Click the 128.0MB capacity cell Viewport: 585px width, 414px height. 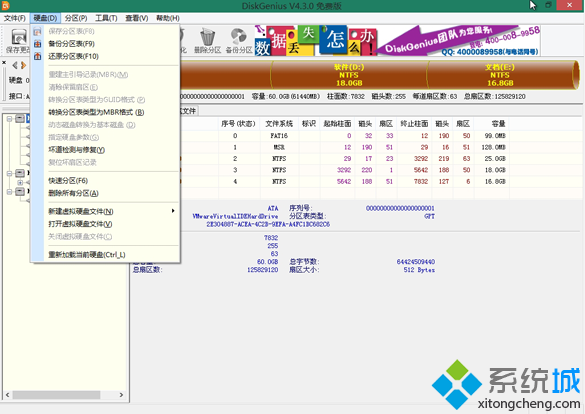493,147
